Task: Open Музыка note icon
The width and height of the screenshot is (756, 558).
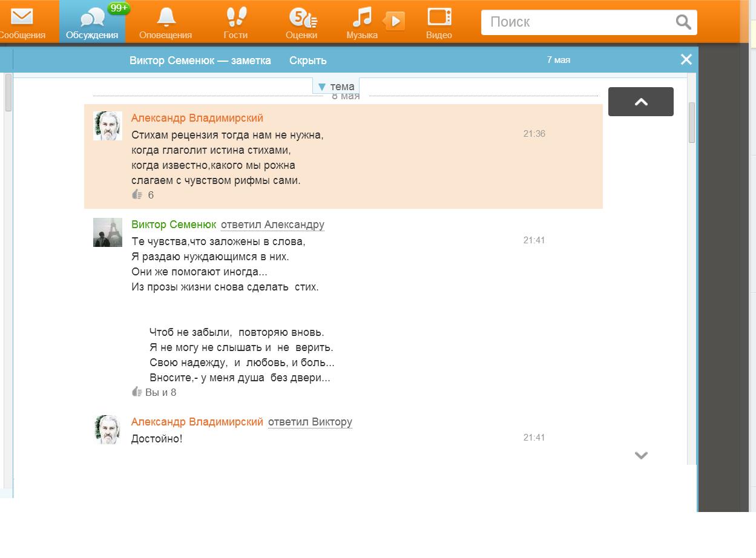Action: tap(362, 16)
